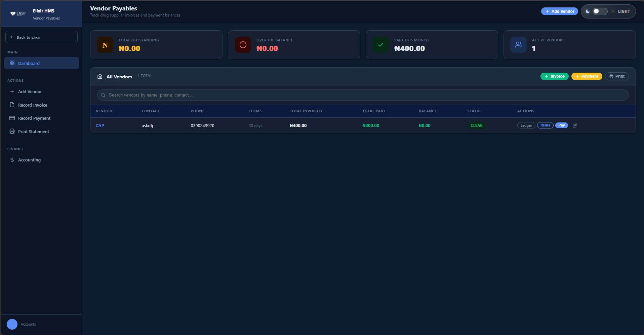The width and height of the screenshot is (644, 335).
Task: Select Add Vendor in sidebar actions
Action: 41,91
